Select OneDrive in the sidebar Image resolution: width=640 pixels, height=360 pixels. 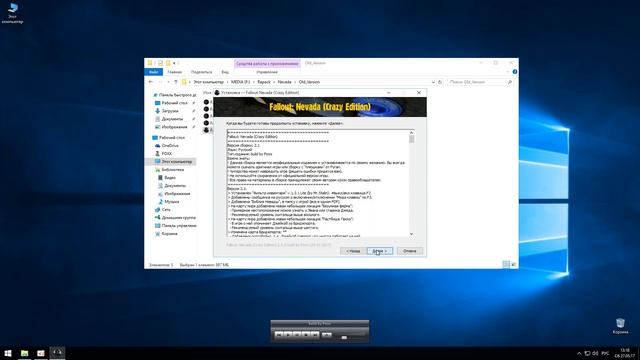point(167,146)
